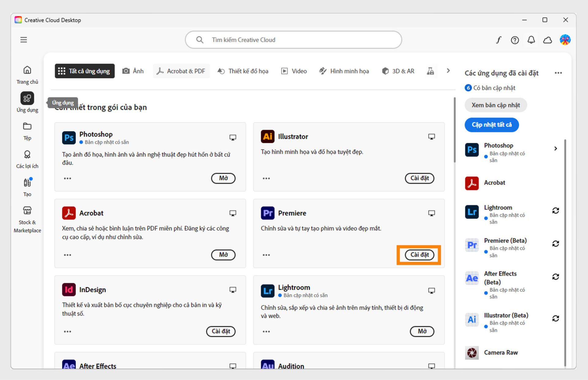This screenshot has width=588, height=380.
Task: Click Cập nhật tất cả button
Action: (x=492, y=125)
